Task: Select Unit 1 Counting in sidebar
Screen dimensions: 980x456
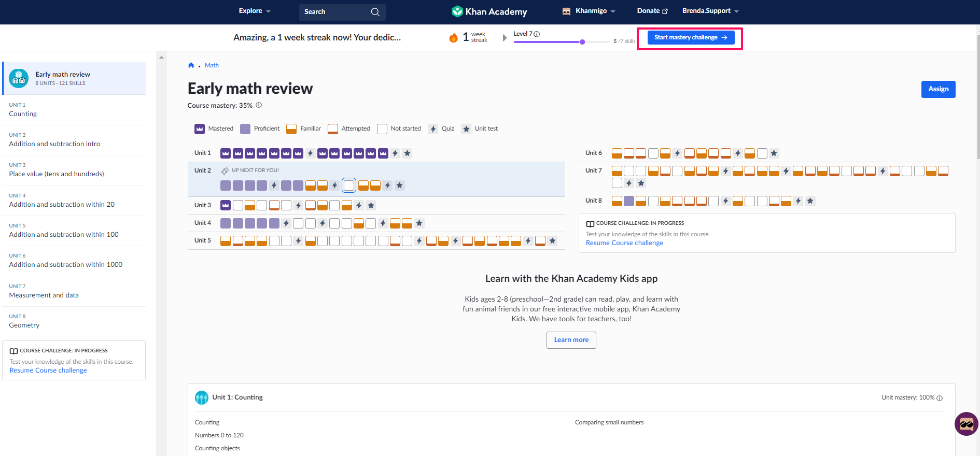Action: click(x=74, y=110)
